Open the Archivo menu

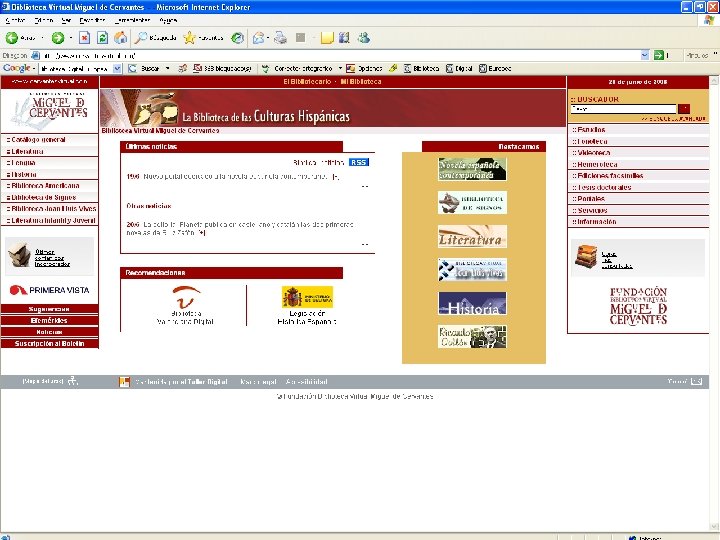pos(15,20)
